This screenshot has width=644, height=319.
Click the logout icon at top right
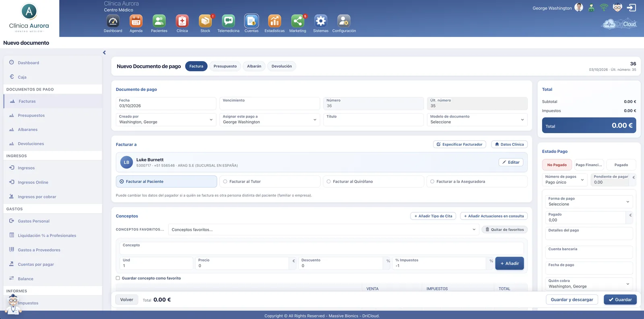click(x=632, y=8)
